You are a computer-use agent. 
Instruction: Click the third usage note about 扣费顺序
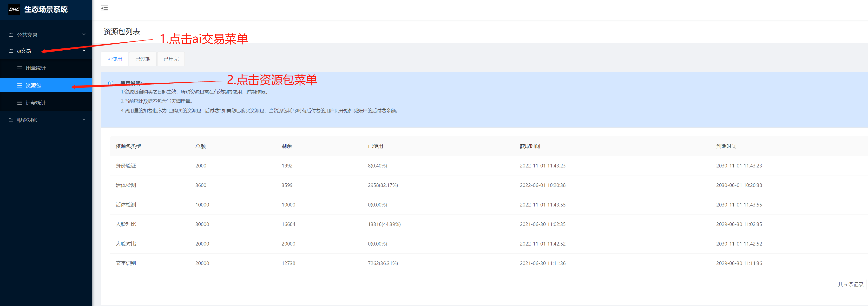point(260,111)
